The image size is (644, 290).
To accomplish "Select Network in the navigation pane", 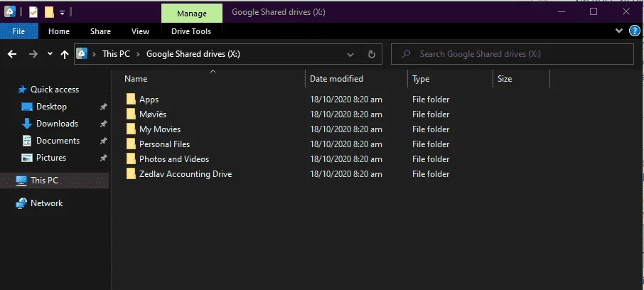I will tap(46, 203).
